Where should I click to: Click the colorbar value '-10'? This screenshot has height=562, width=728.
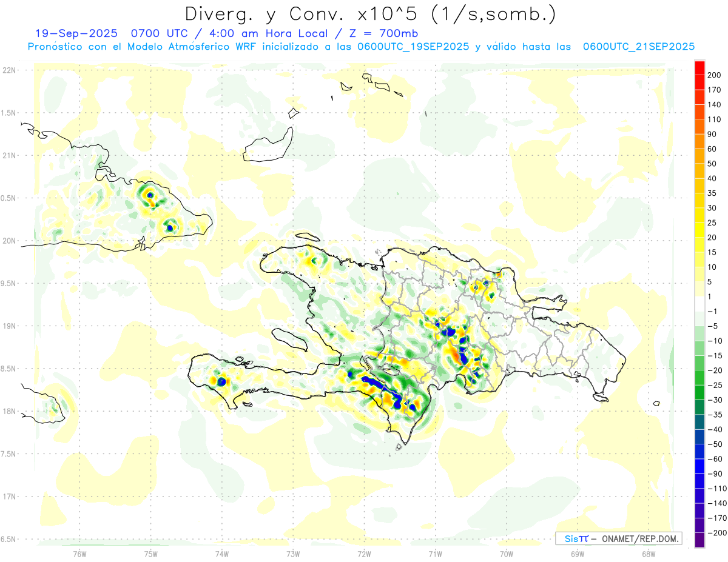pos(715,340)
